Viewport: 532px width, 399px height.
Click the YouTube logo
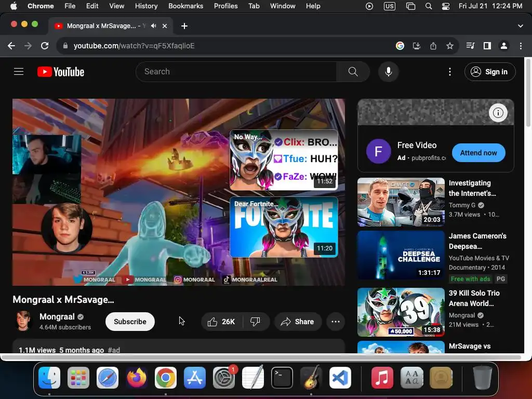61,72
